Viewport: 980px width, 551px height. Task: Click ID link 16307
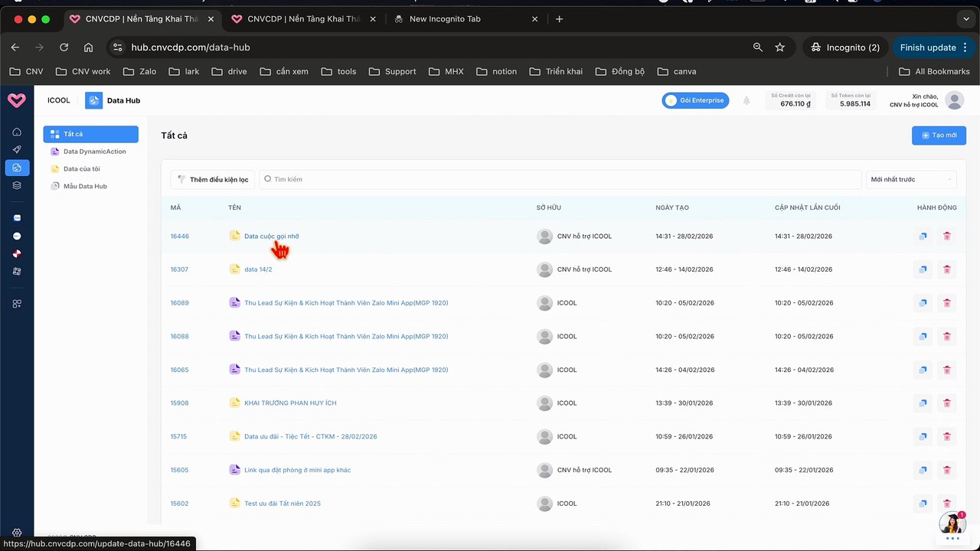tap(179, 269)
